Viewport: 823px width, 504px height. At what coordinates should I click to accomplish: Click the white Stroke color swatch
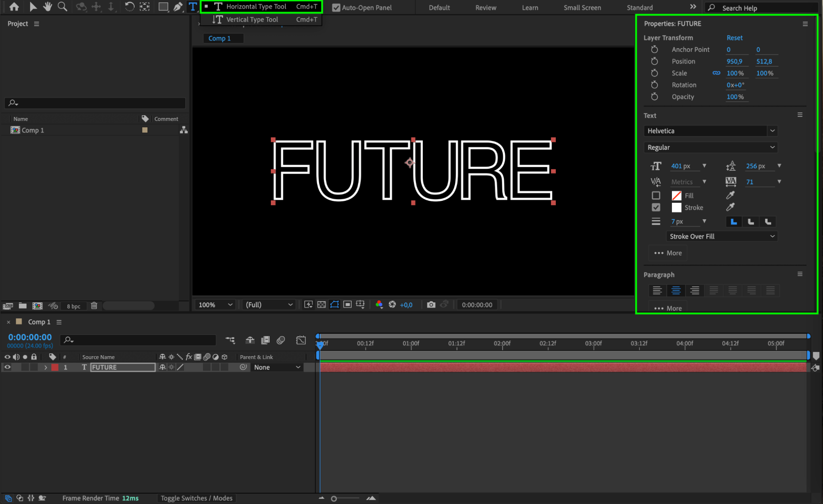676,207
